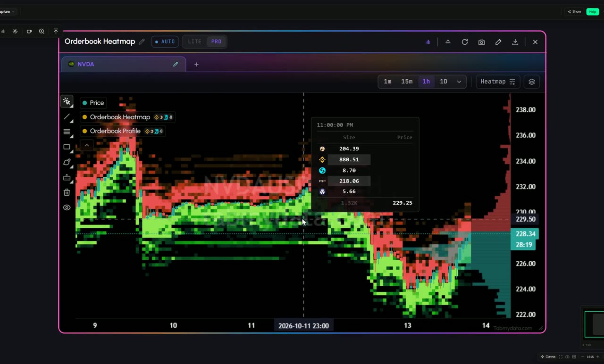This screenshot has width=604, height=364.
Task: Toggle the Orderbook Heatmap series indicator
Action: click(x=128, y=117)
